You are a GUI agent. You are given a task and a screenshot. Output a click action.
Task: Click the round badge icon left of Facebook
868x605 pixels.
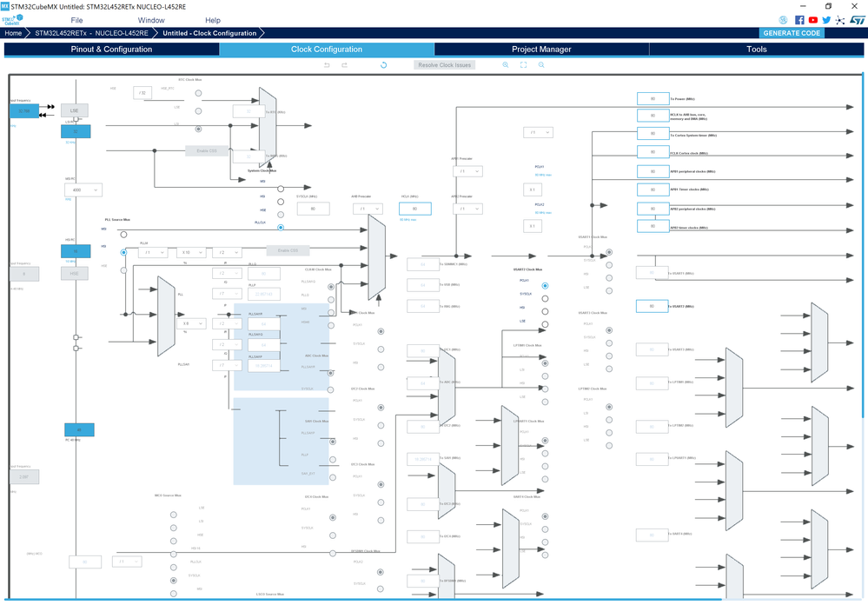click(784, 20)
